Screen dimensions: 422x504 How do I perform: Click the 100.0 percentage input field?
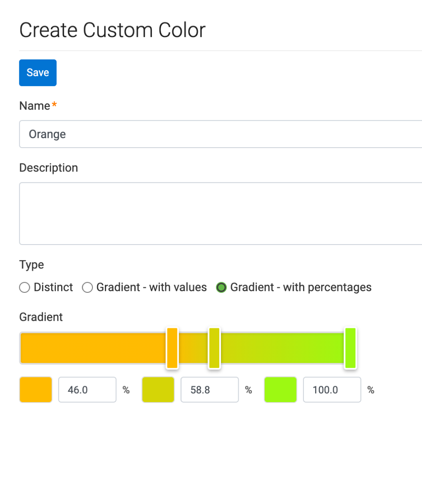332,390
